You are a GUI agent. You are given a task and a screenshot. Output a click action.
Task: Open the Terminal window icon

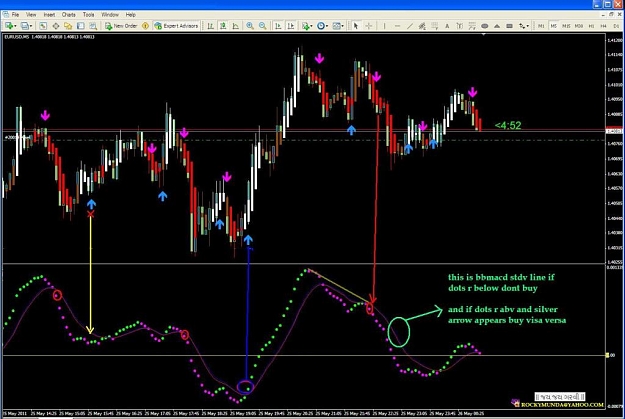(x=81, y=26)
